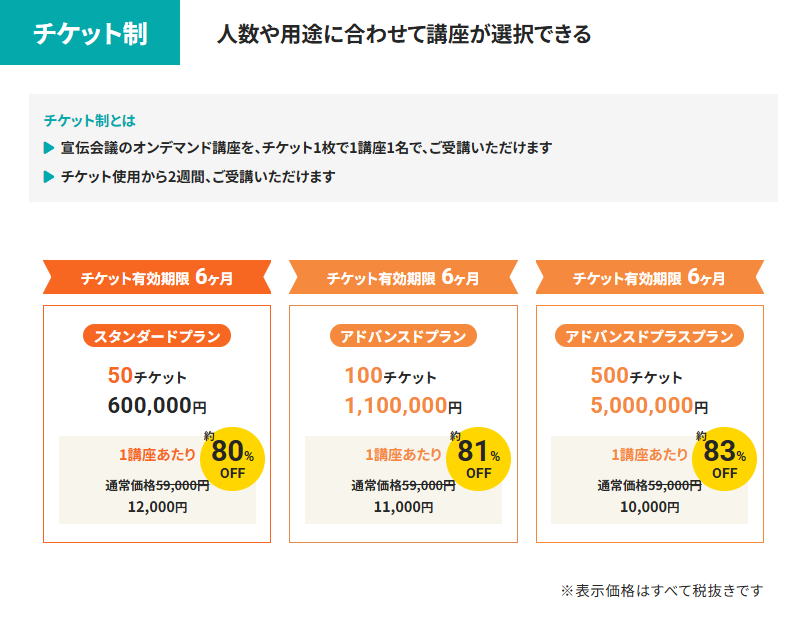Click the first teal triangle bullet

[49, 148]
